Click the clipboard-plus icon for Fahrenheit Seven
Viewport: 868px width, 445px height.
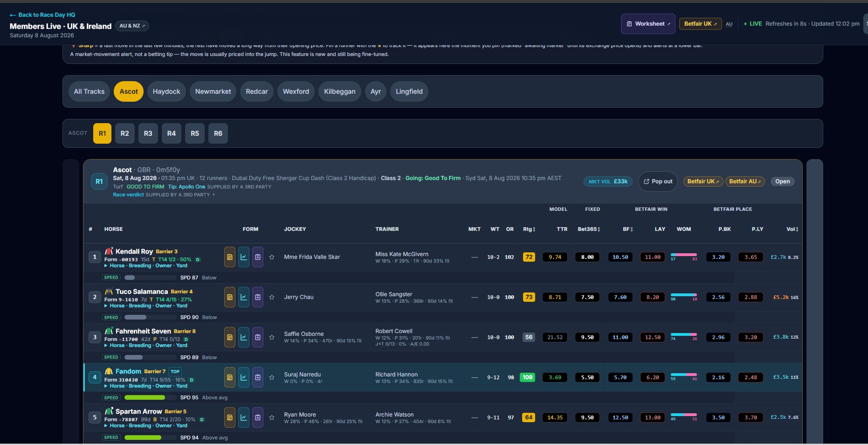257,337
